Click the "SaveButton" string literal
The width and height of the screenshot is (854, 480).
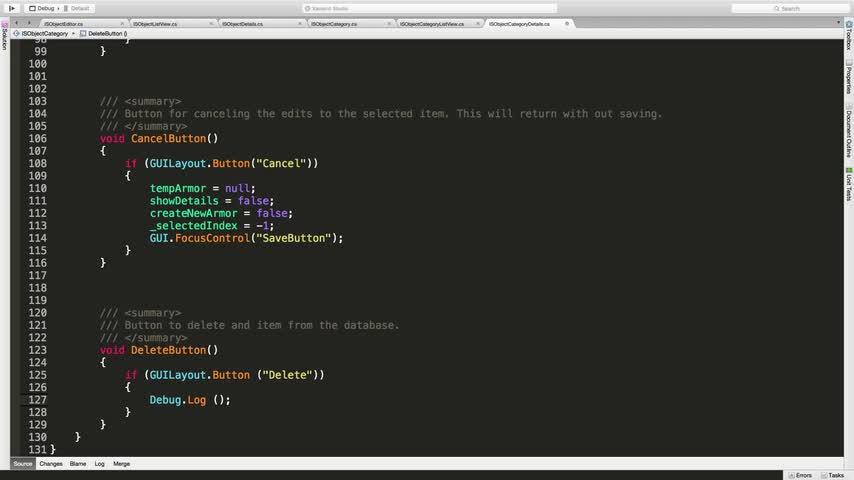(x=294, y=238)
